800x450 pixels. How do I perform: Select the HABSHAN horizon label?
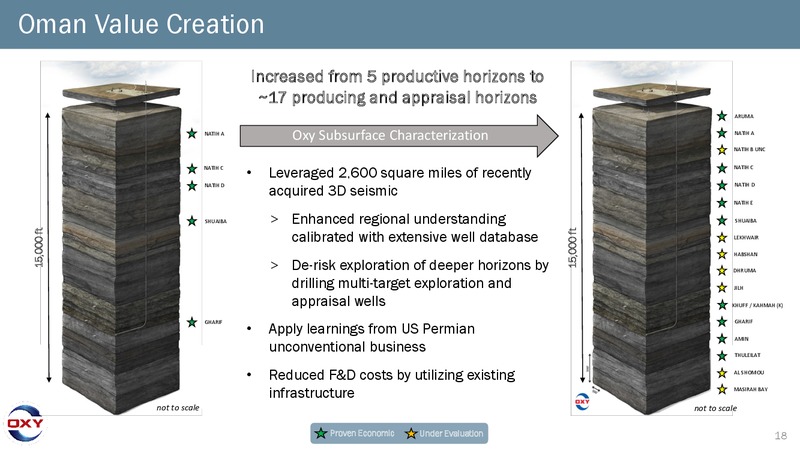(745, 254)
